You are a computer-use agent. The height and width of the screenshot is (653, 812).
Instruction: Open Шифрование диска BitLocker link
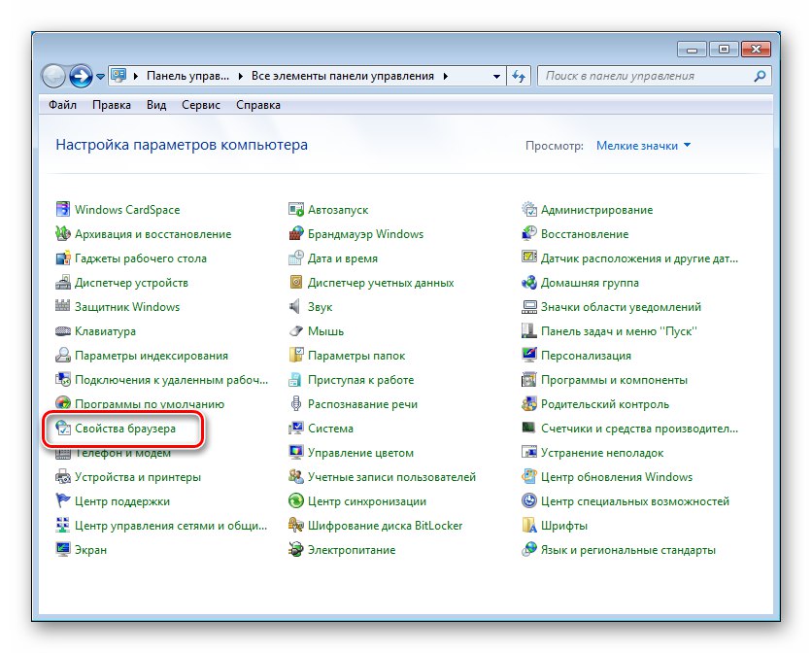coord(385,525)
